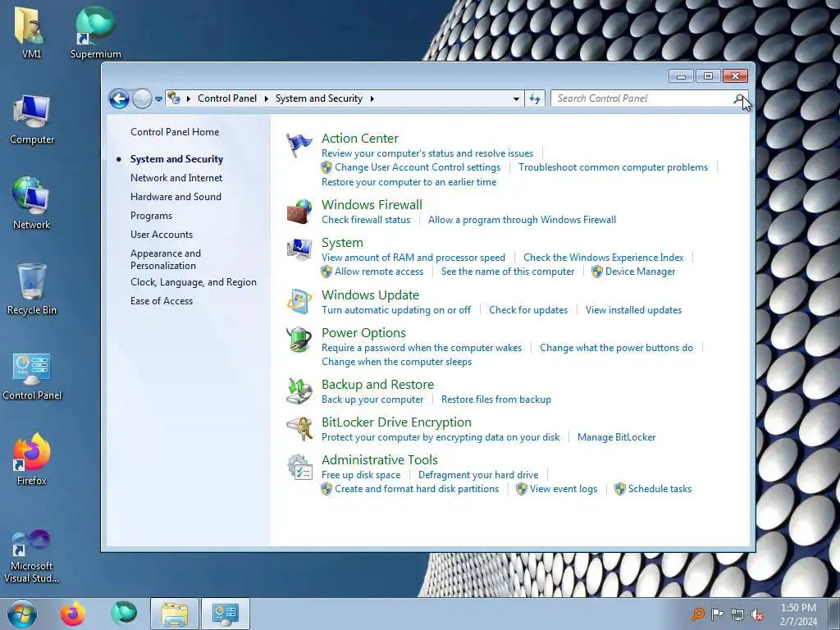The image size is (840, 630).
Task: Click Troubleshoot common computer problems
Action: (x=613, y=167)
